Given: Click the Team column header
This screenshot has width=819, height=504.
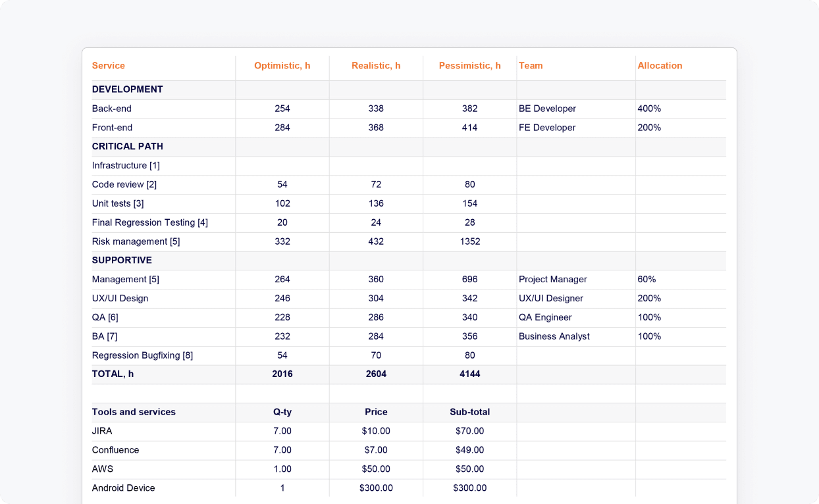Looking at the screenshot, I should [x=531, y=66].
